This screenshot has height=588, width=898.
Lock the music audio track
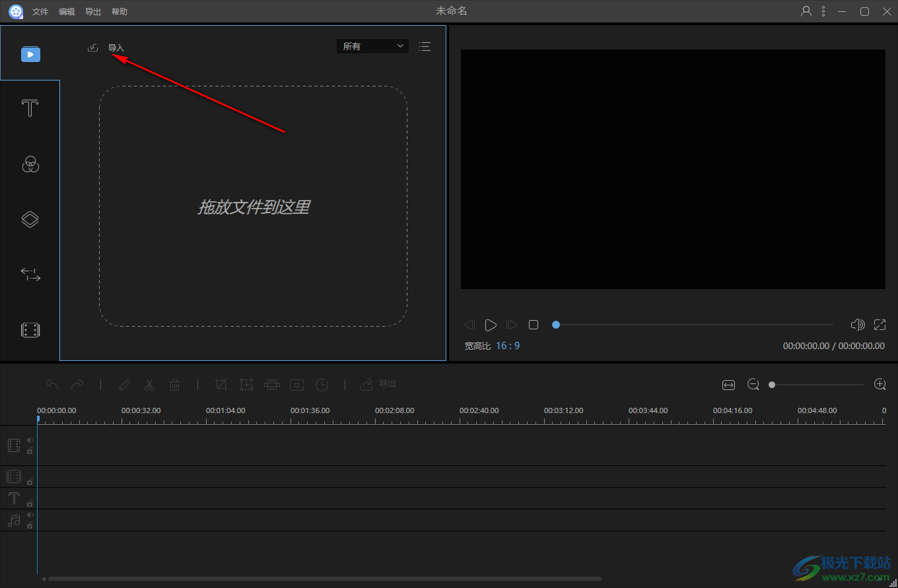click(30, 525)
